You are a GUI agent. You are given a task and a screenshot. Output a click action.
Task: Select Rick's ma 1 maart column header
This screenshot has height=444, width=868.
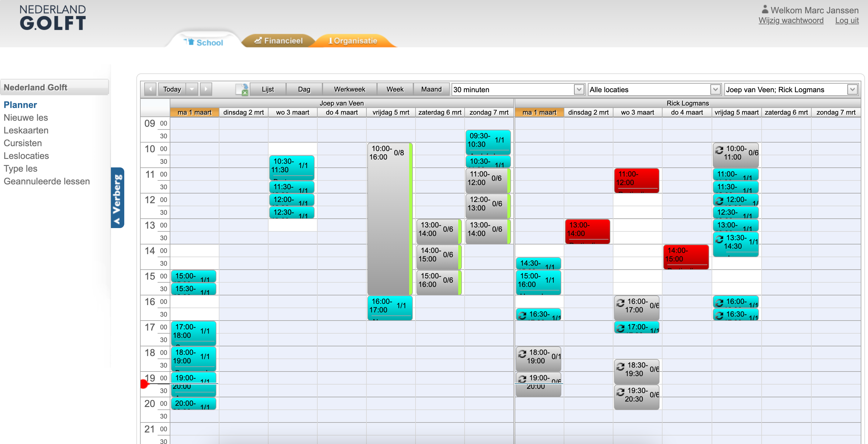(539, 112)
